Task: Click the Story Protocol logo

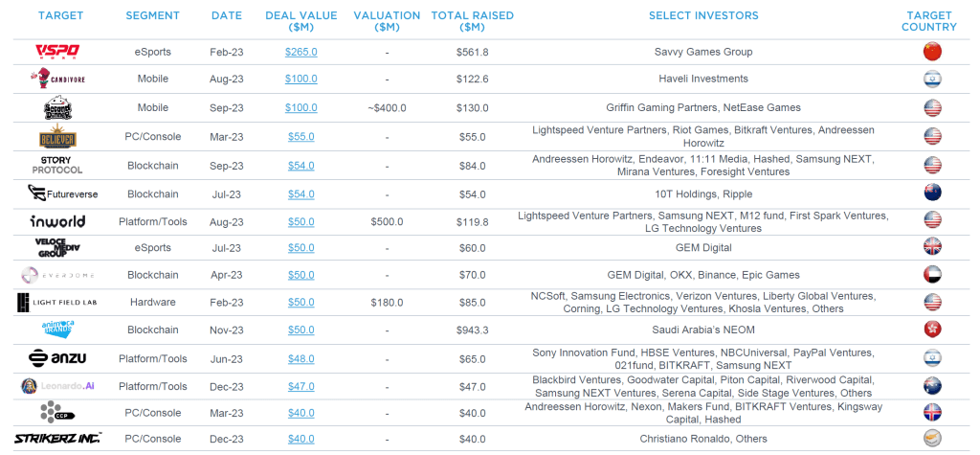Action: pos(56,165)
